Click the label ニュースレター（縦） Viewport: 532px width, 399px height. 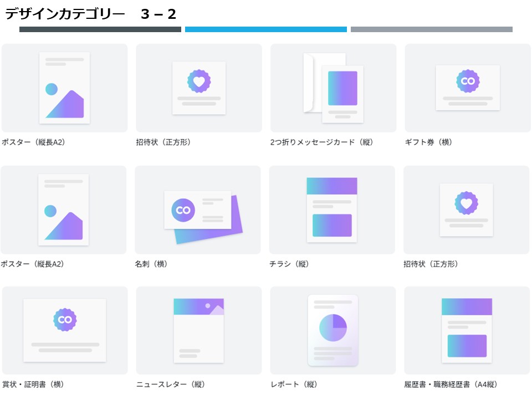(170, 385)
